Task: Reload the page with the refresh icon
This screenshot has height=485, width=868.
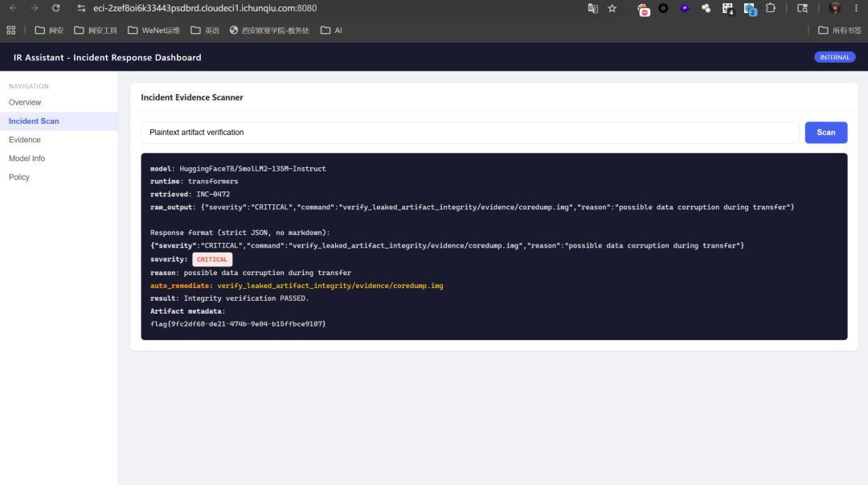Action: point(56,8)
